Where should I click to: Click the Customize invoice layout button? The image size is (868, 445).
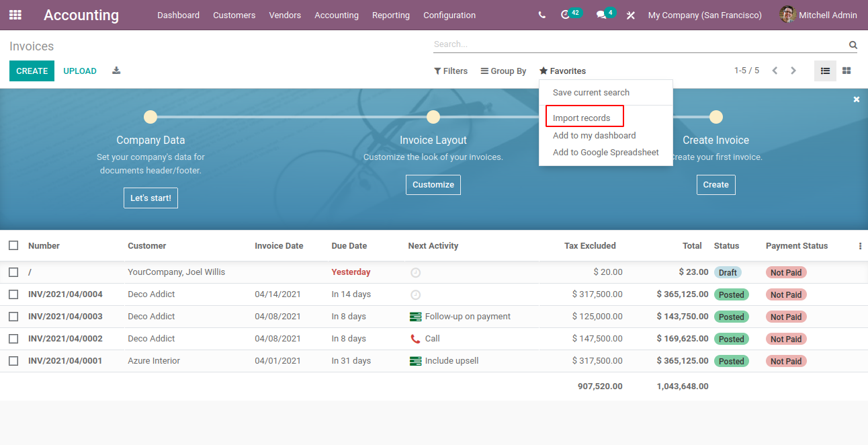pyautogui.click(x=433, y=185)
